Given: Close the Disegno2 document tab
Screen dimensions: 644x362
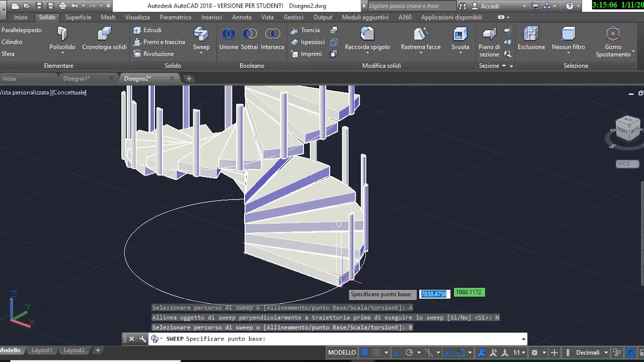Looking at the screenshot, I should (x=172, y=78).
